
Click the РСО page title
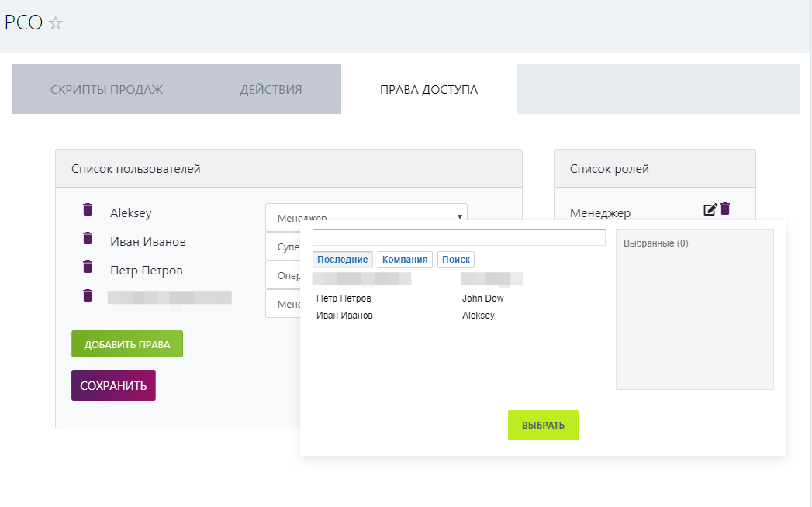[23, 22]
